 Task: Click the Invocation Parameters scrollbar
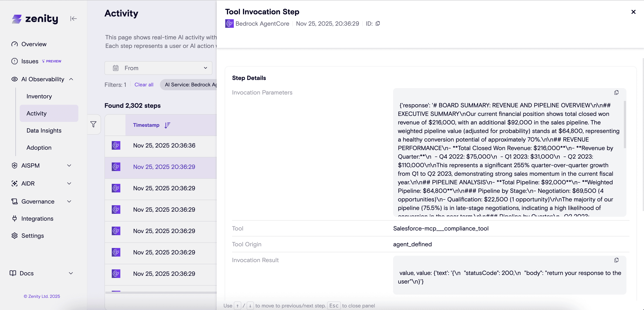[625, 125]
